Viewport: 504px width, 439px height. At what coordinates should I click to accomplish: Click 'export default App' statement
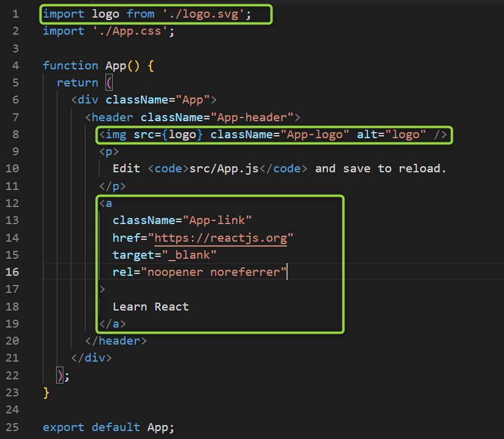click(x=108, y=427)
